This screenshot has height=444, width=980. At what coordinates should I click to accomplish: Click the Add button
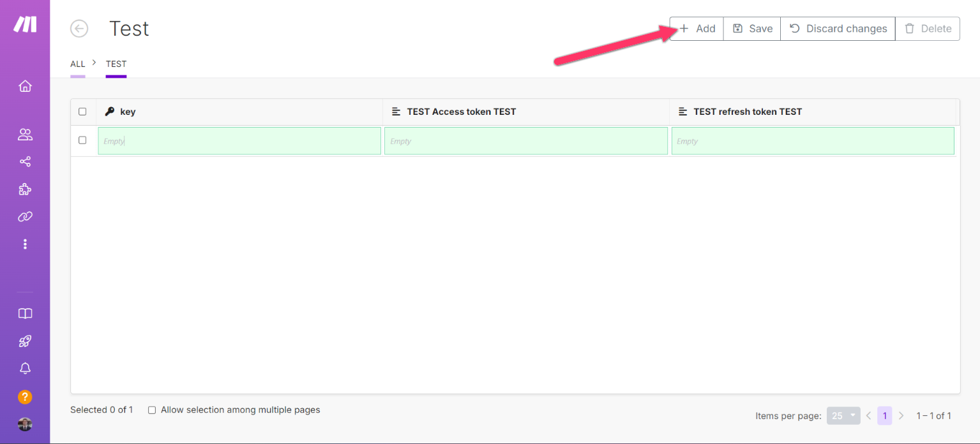[697, 29]
